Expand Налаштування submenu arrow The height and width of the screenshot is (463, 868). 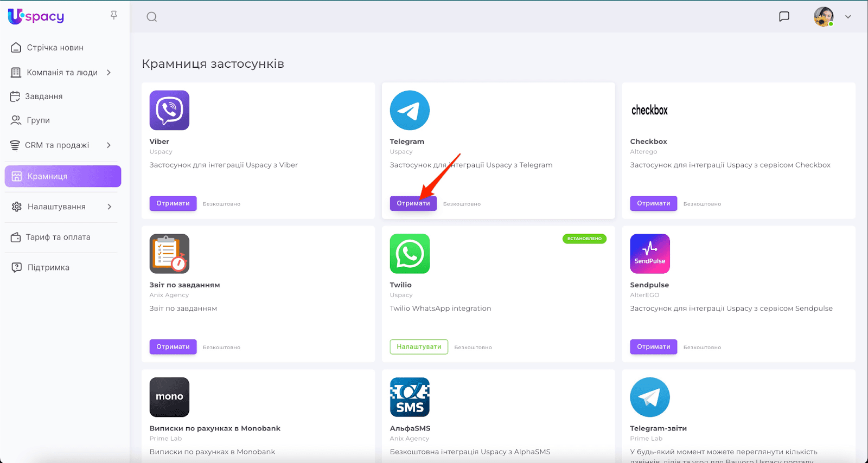(110, 207)
